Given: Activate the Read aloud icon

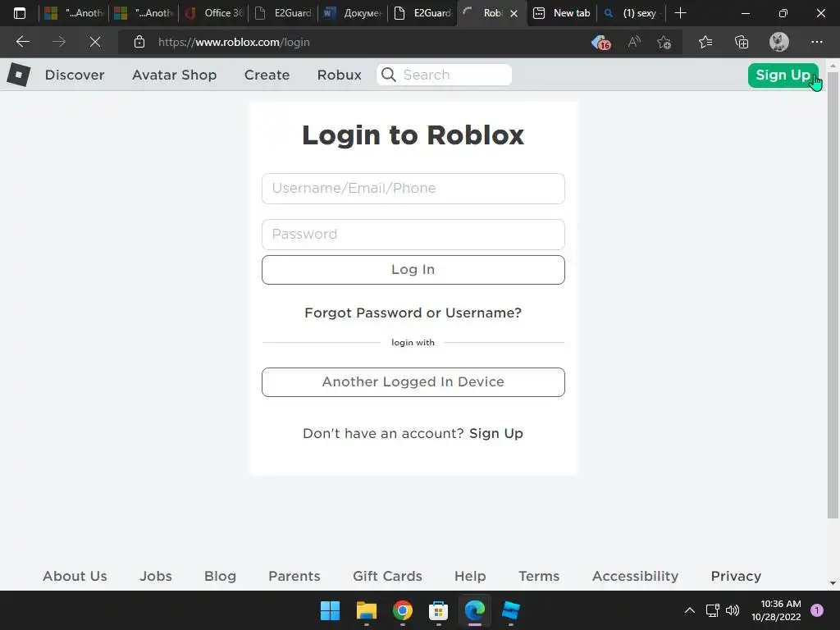Looking at the screenshot, I should (x=634, y=42).
